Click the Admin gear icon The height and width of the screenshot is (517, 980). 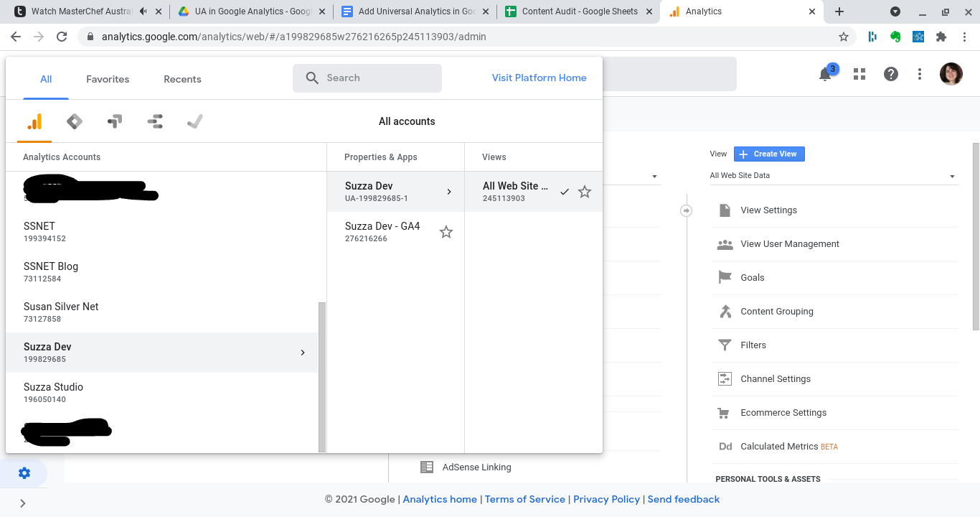(24, 473)
